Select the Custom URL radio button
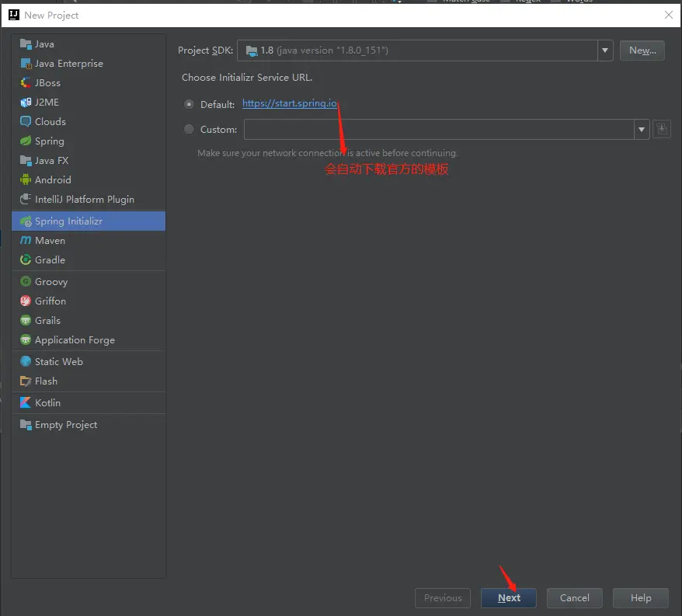The image size is (682, 616). [x=189, y=129]
